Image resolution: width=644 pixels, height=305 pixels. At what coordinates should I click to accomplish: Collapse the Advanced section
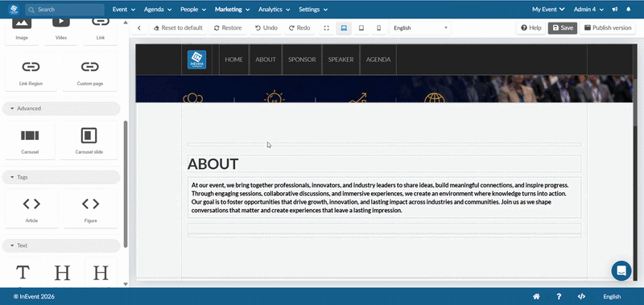tap(61, 109)
